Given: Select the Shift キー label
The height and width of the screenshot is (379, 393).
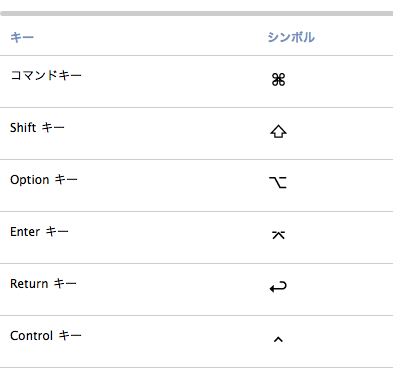Looking at the screenshot, I should (x=37, y=127).
